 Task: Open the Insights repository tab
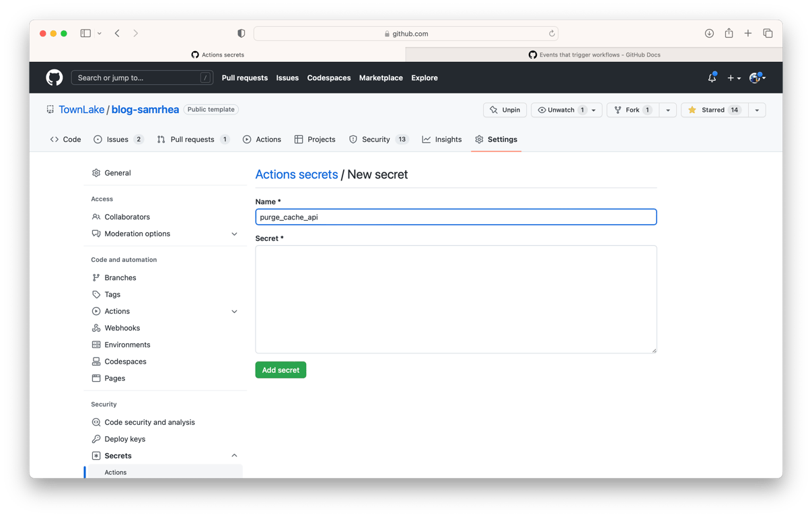442,139
